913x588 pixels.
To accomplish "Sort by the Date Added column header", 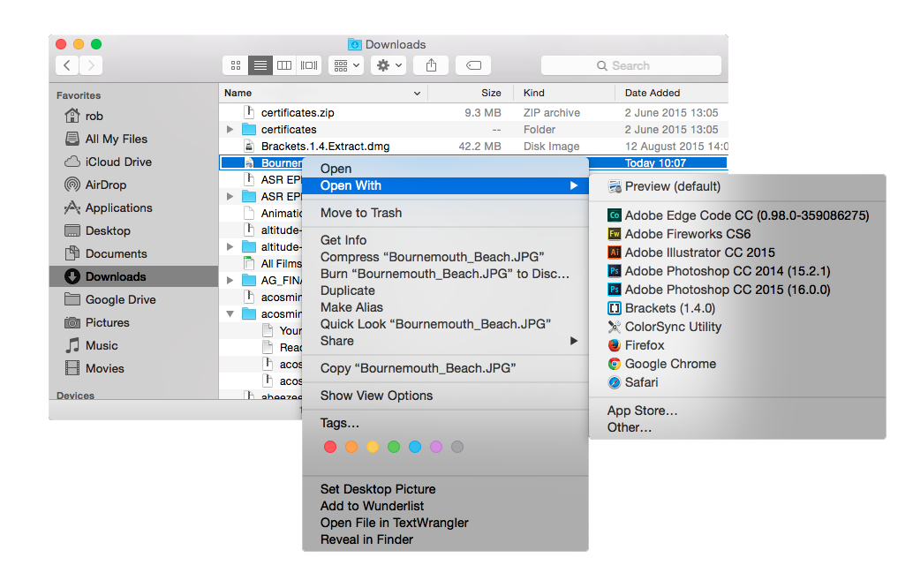I will pyautogui.click(x=672, y=93).
